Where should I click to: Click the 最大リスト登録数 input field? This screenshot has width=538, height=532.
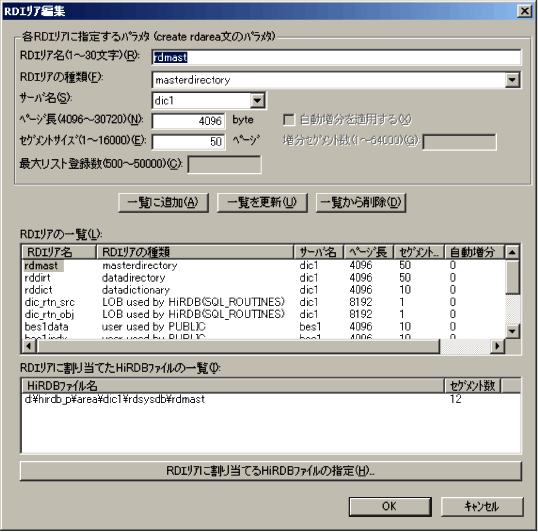point(224,164)
